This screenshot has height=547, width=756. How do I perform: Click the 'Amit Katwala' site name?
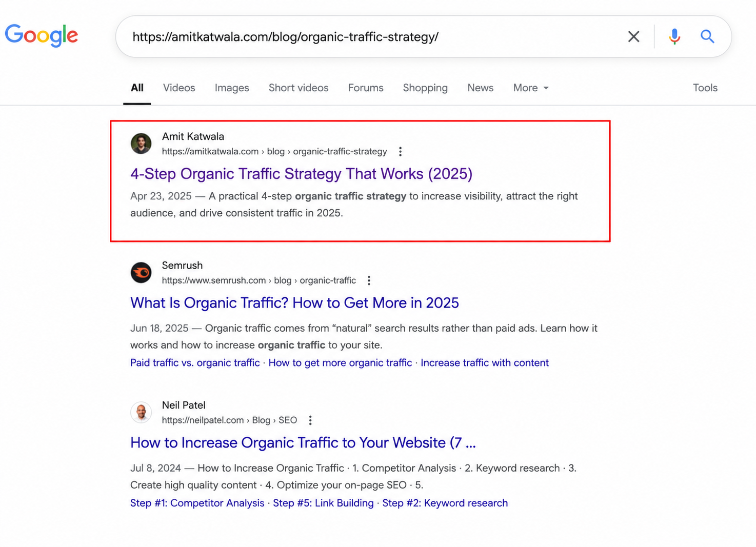(x=193, y=136)
